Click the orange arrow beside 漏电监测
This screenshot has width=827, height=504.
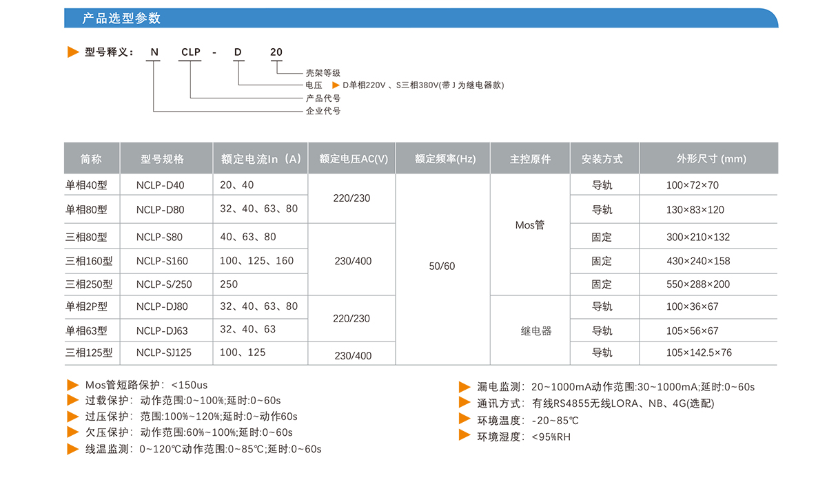pos(465,387)
